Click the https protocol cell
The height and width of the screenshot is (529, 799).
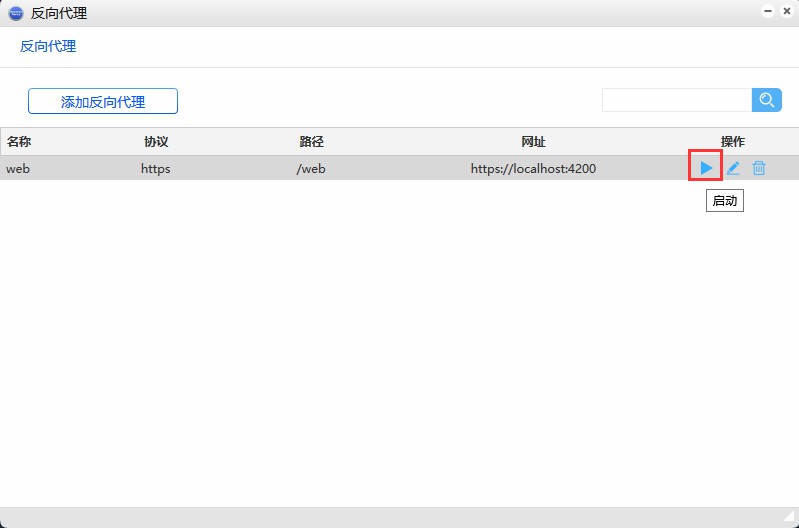tap(155, 168)
